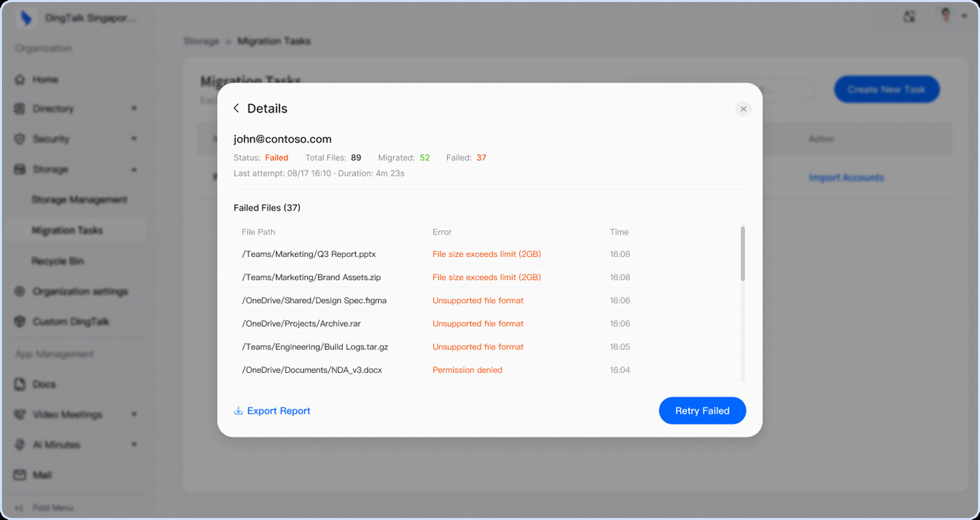Select the NDA_v3.docx file path

312,370
